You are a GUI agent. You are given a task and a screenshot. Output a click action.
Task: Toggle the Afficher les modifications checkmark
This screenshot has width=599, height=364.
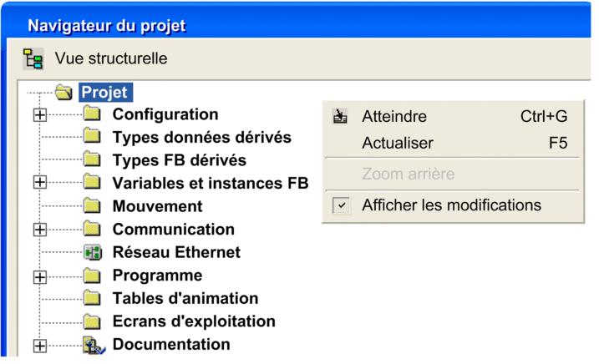pyautogui.click(x=342, y=205)
